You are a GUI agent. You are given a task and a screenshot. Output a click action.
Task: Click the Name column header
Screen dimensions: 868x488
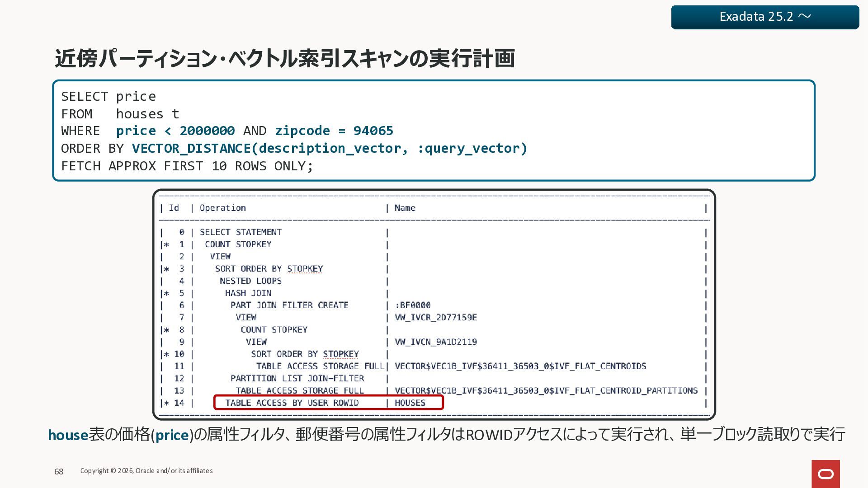(x=405, y=208)
